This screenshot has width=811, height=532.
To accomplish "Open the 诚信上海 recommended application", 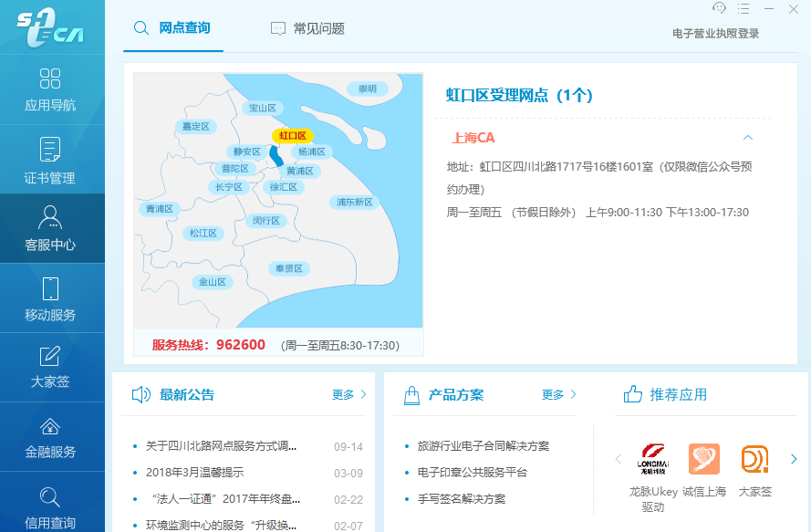I will [702, 461].
